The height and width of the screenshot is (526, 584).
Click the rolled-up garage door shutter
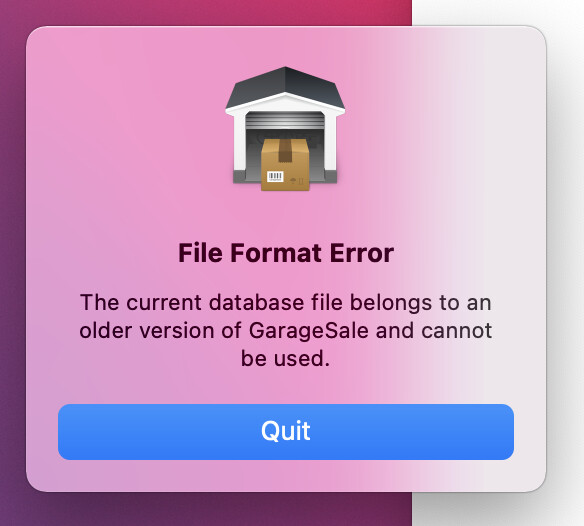(285, 120)
